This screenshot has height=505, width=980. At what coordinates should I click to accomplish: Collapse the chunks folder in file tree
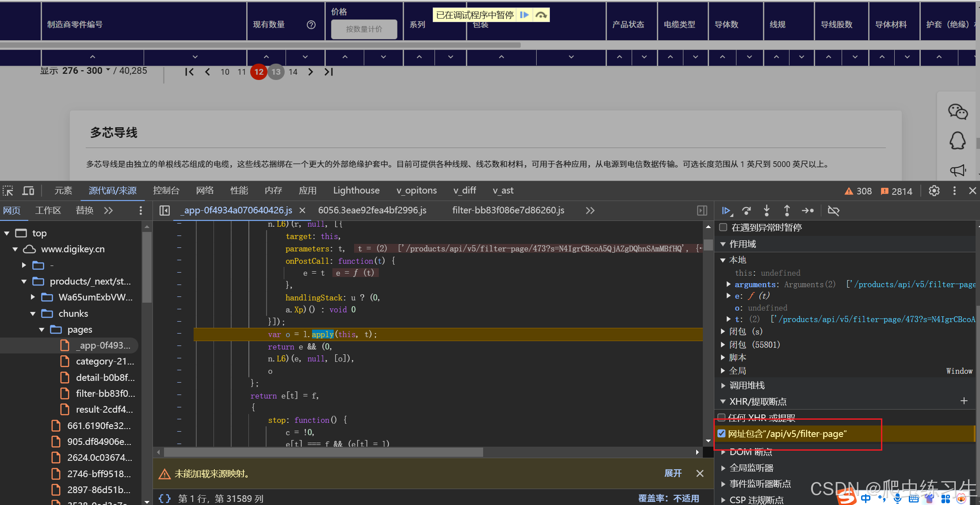point(33,314)
